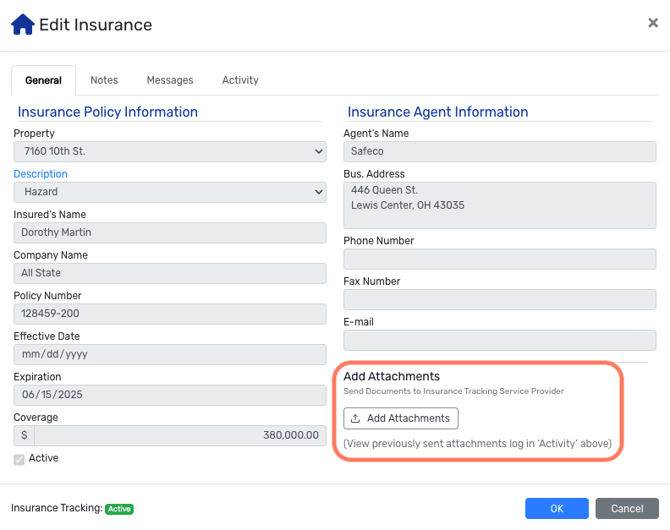
Task: Click the Policy Number field 128459-200
Action: pos(170,314)
